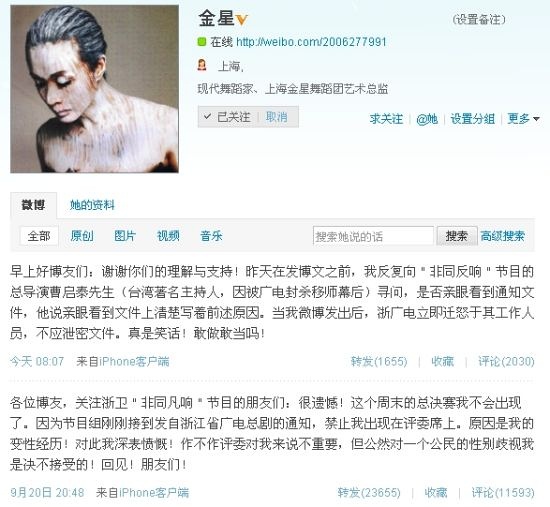Click 设置备注 to add a remark
This screenshot has width=550, height=507.
point(479,19)
